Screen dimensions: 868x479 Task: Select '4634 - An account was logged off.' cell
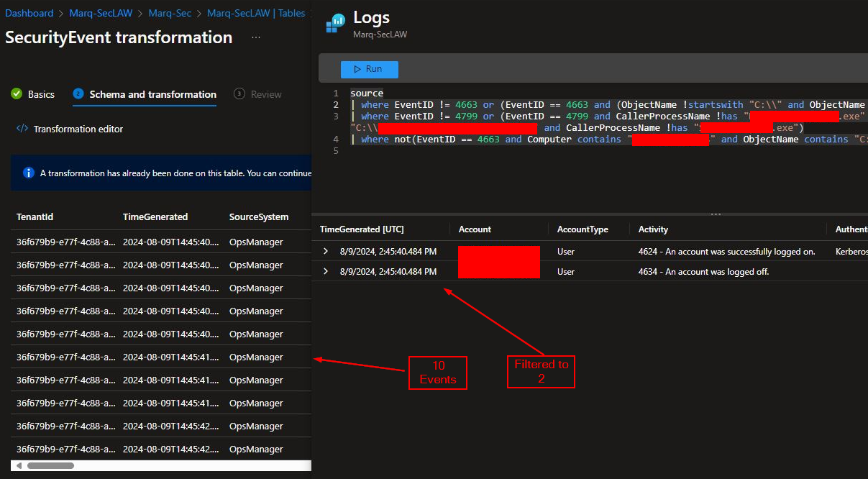(703, 272)
